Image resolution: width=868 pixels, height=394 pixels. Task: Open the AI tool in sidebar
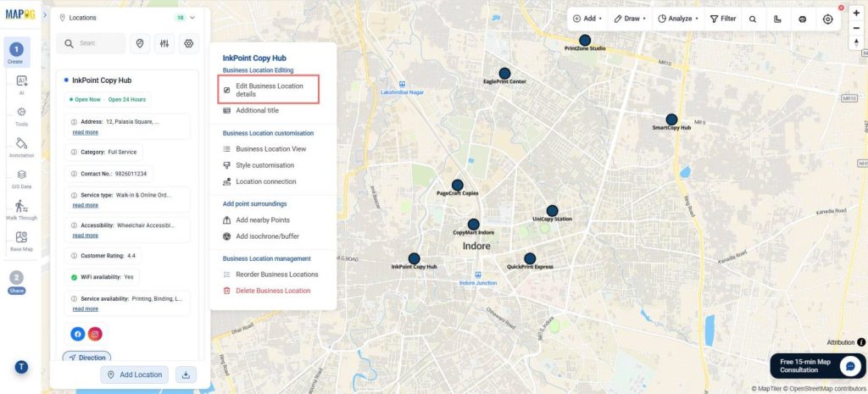21,85
